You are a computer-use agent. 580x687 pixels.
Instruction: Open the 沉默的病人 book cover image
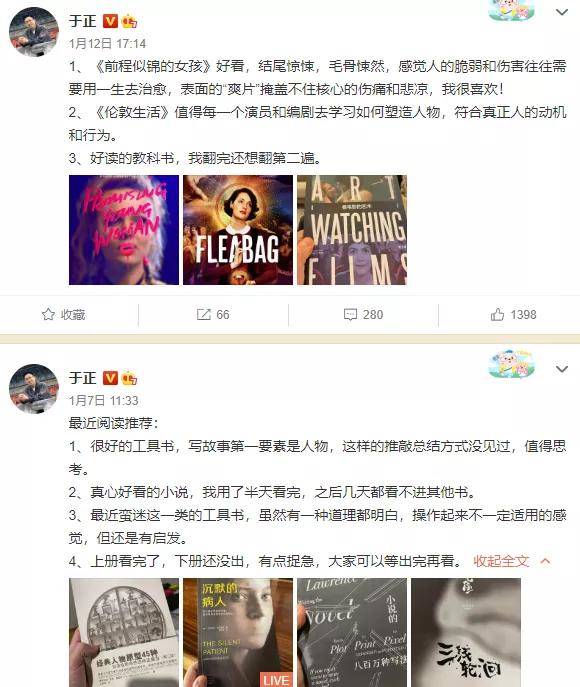pos(238,633)
